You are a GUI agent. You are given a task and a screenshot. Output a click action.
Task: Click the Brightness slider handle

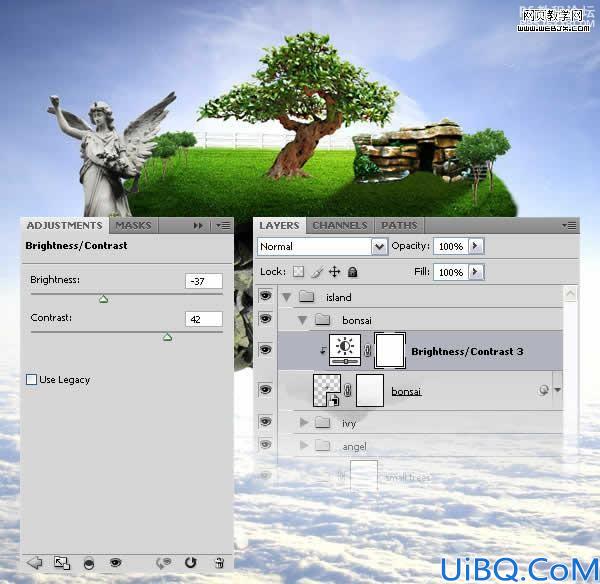(103, 299)
